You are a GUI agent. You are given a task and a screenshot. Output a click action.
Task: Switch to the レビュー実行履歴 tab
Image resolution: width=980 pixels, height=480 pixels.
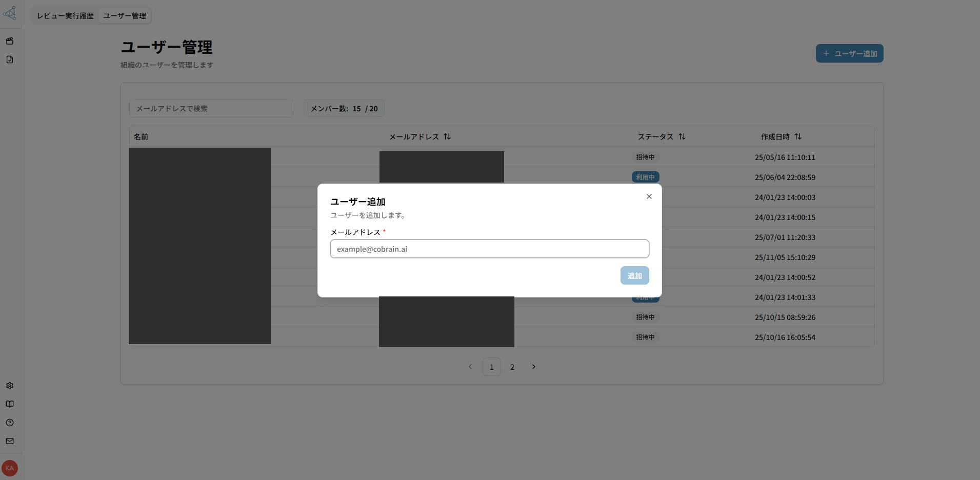pyautogui.click(x=65, y=15)
